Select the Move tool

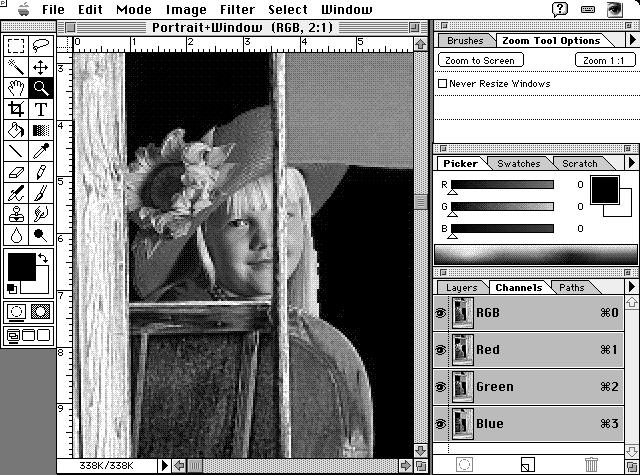[x=41, y=67]
